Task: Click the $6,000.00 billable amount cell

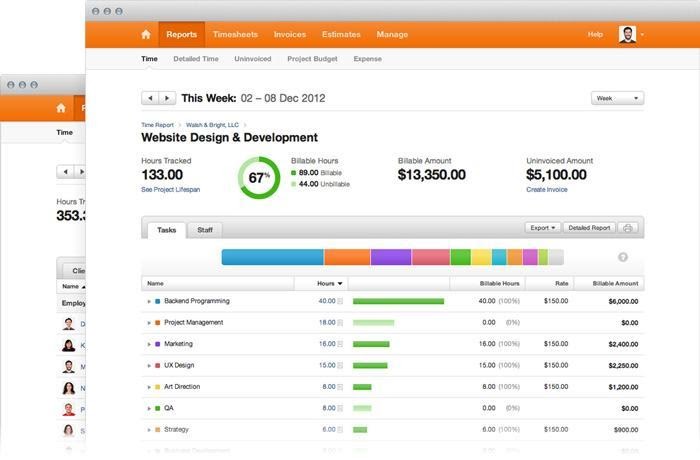Action: [x=623, y=301]
